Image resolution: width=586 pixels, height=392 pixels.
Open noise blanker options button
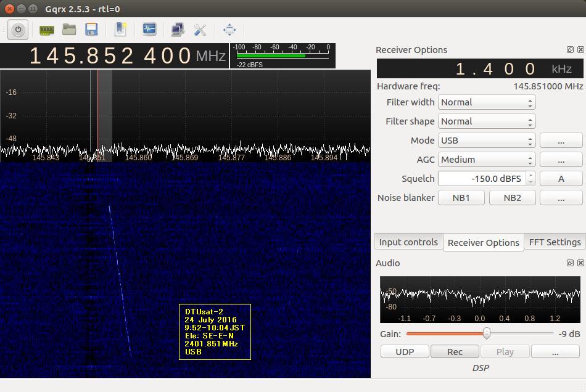[x=561, y=198]
